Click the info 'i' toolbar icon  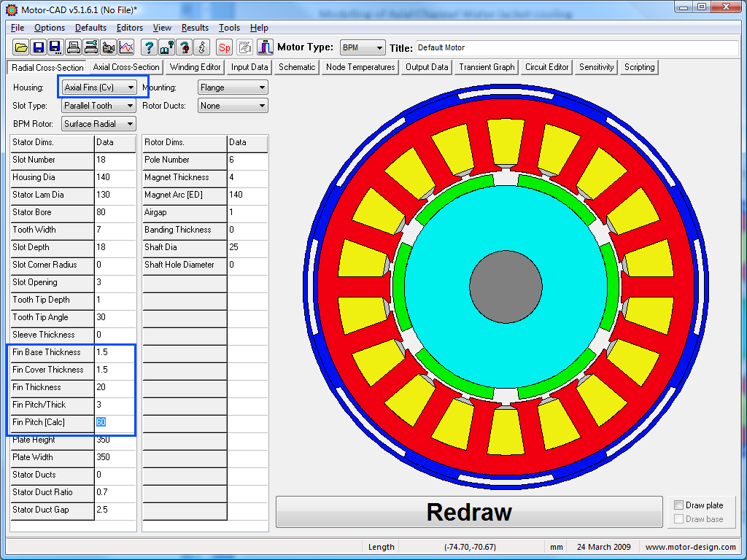202,47
